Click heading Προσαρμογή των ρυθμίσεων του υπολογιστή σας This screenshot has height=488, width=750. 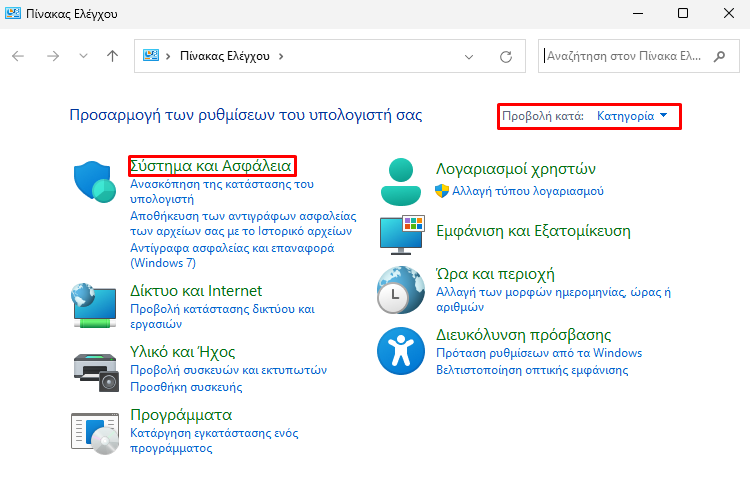[246, 115]
